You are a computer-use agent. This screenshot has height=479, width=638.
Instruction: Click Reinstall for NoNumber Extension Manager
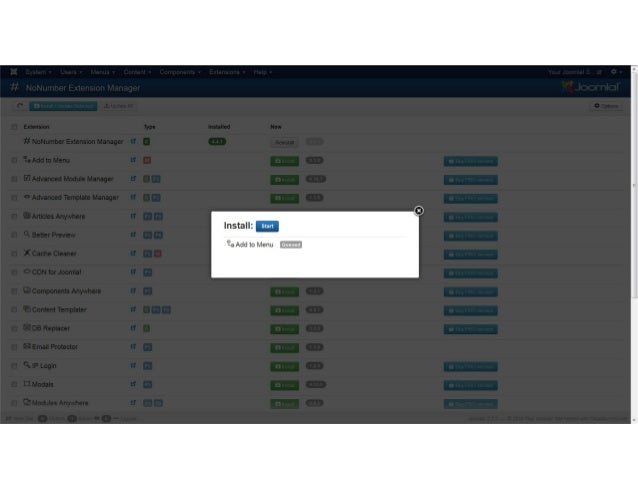tap(284, 142)
